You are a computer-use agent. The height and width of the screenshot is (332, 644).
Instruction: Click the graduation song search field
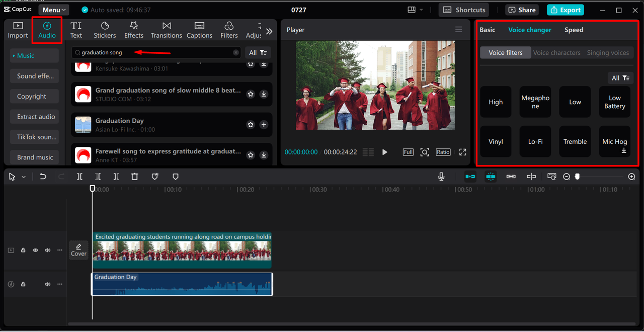click(156, 52)
